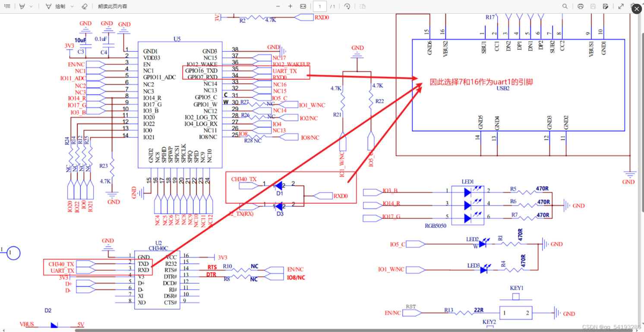Zoom in with the plus icon

click(290, 6)
